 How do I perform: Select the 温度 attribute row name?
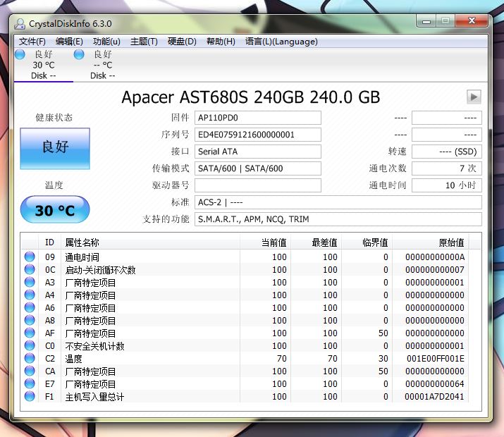[73, 359]
